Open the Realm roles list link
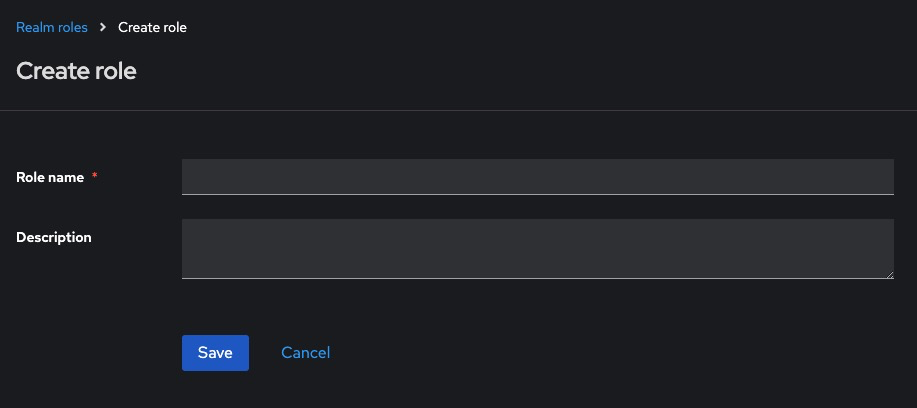Image resolution: width=917 pixels, height=408 pixels. [52, 27]
